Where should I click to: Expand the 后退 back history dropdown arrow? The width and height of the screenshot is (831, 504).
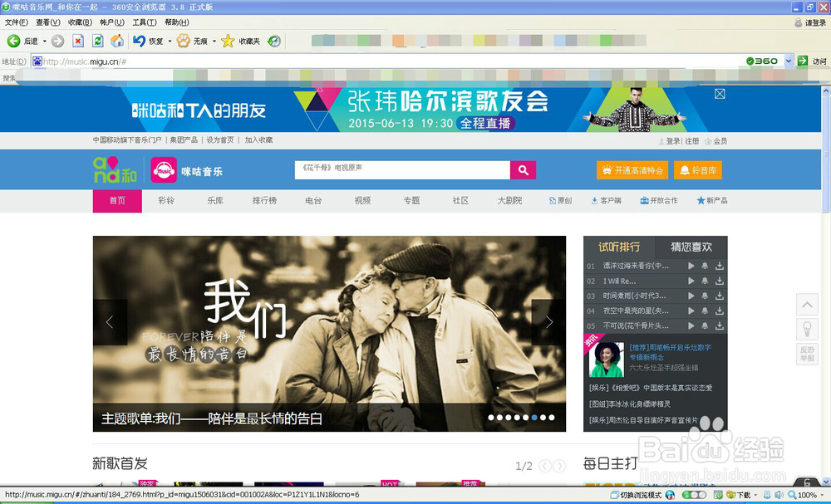pos(45,42)
